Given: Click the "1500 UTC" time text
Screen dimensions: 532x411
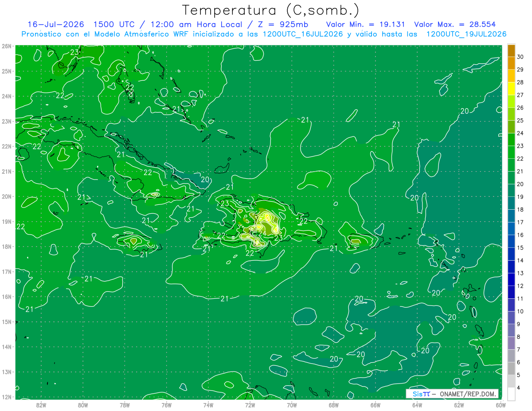Looking at the screenshot, I should click(114, 24).
